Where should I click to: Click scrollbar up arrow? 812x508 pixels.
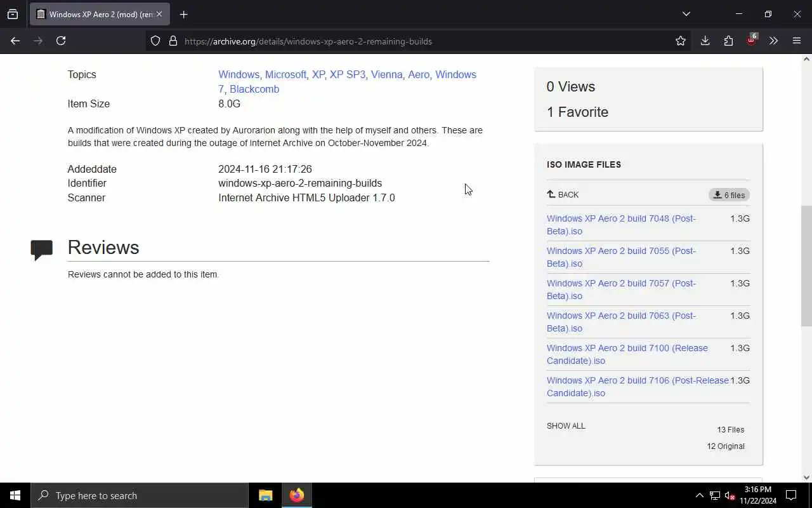coord(806,59)
